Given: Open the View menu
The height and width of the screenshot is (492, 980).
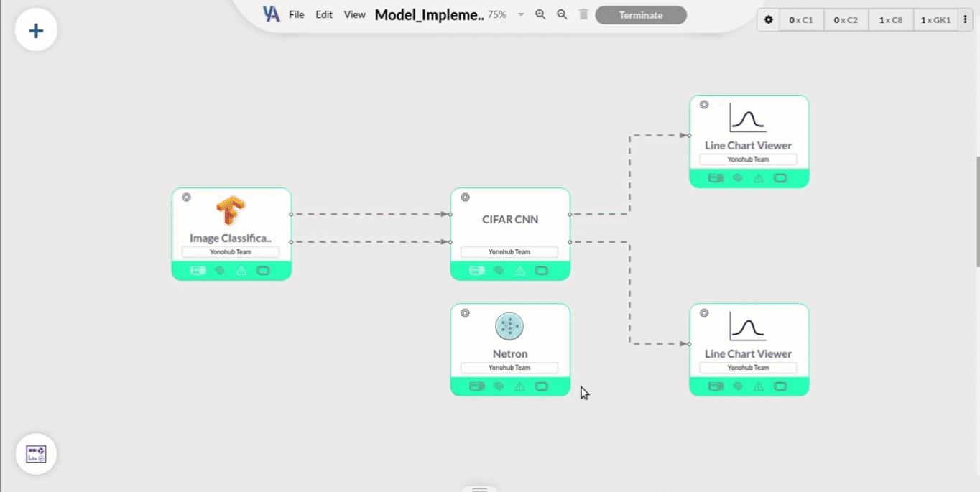Looking at the screenshot, I should click(x=354, y=14).
